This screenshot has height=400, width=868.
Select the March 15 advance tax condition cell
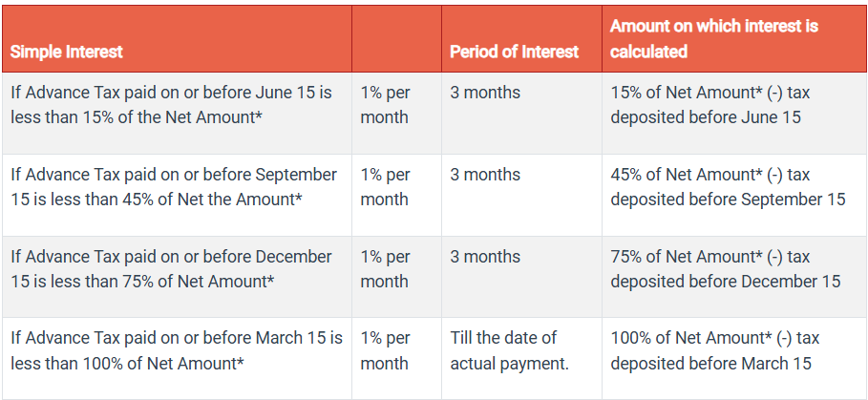(x=176, y=350)
